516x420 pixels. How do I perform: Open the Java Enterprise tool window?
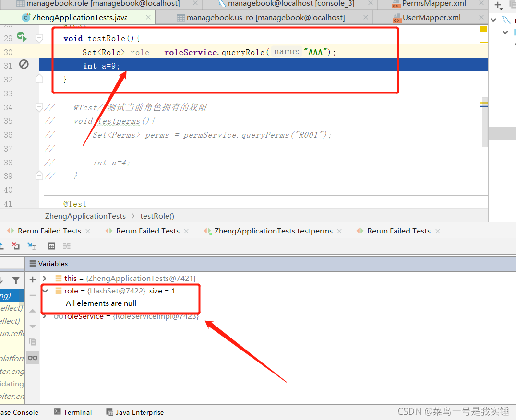point(135,412)
